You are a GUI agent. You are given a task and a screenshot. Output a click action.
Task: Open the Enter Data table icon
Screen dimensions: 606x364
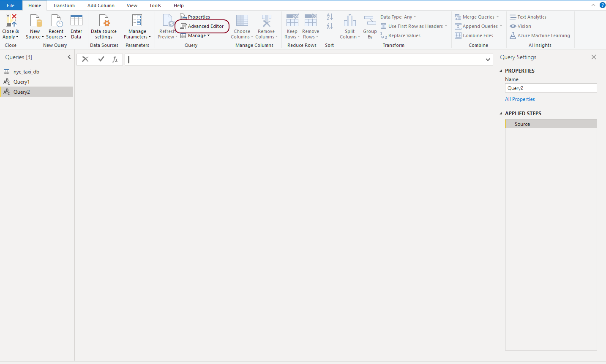click(x=76, y=21)
